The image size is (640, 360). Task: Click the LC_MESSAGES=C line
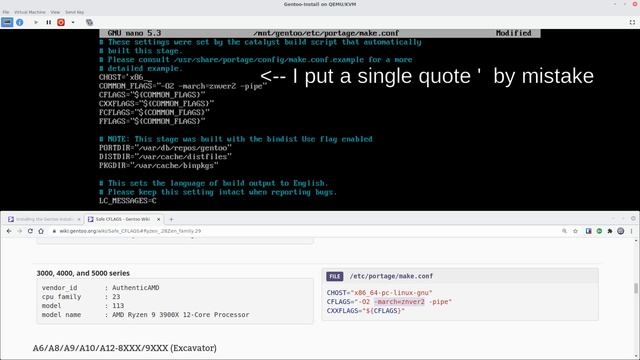coord(127,201)
